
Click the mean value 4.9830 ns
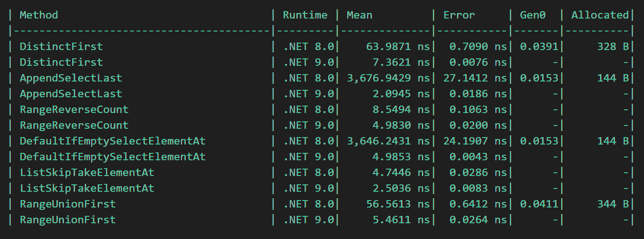coord(401,125)
